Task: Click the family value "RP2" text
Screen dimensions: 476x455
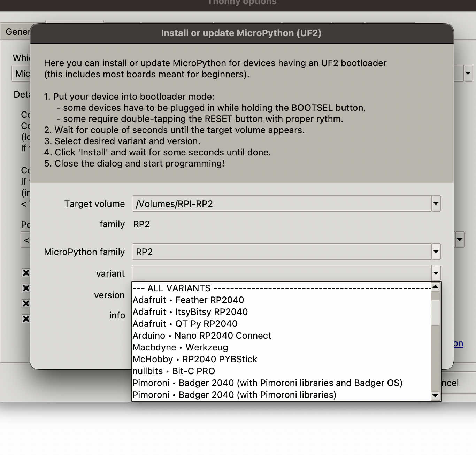Action: (141, 224)
